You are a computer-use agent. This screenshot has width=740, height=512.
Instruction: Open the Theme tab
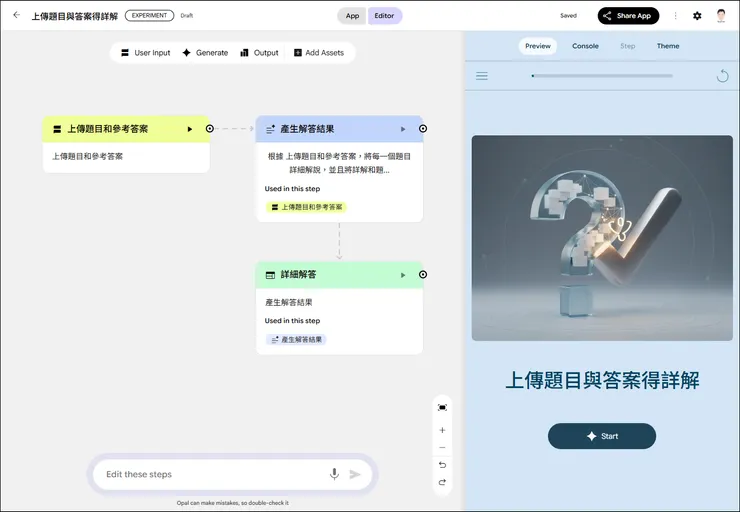(x=668, y=46)
